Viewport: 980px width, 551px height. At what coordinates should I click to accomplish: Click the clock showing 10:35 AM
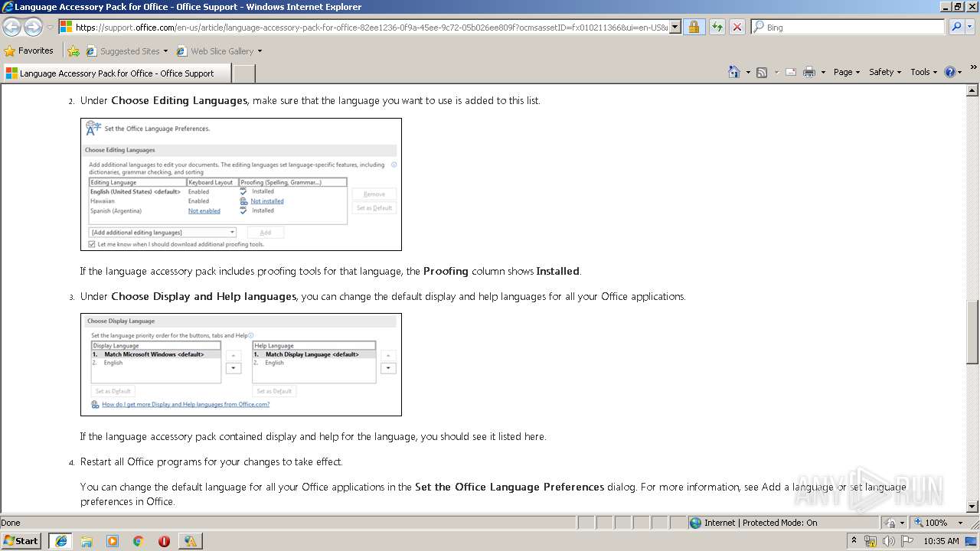coord(941,541)
